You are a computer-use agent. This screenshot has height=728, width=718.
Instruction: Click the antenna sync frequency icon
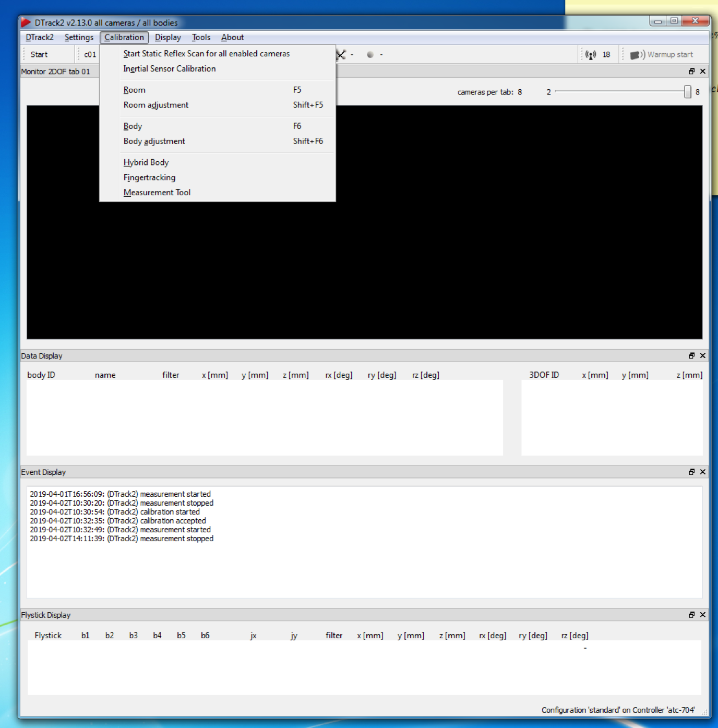[x=591, y=55]
